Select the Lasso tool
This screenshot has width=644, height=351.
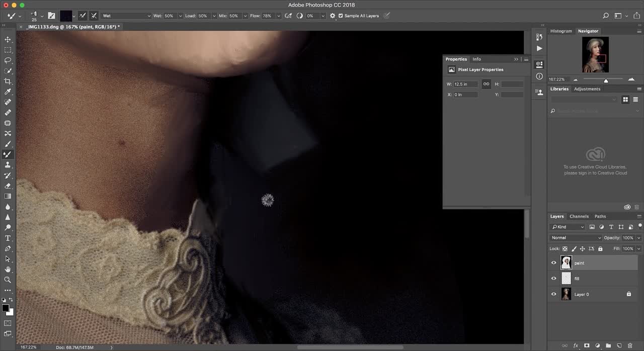(8, 60)
